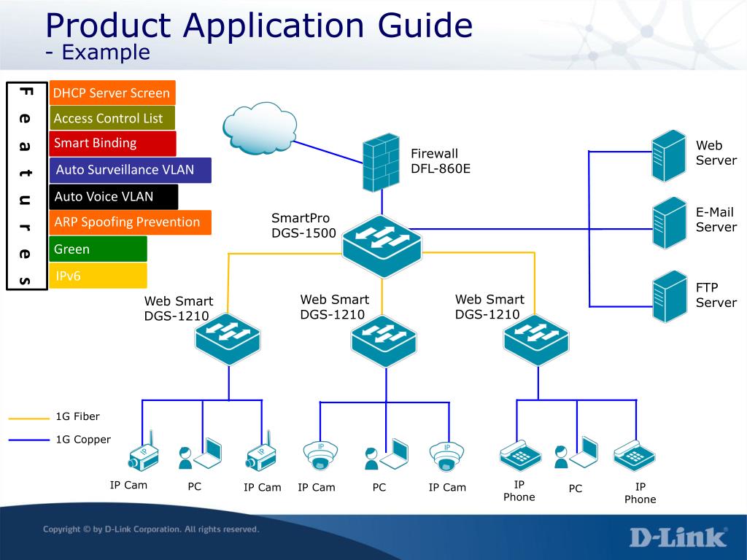Image resolution: width=747 pixels, height=560 pixels.
Task: Select the PC icon between the antenna cameras
Action: [200, 454]
